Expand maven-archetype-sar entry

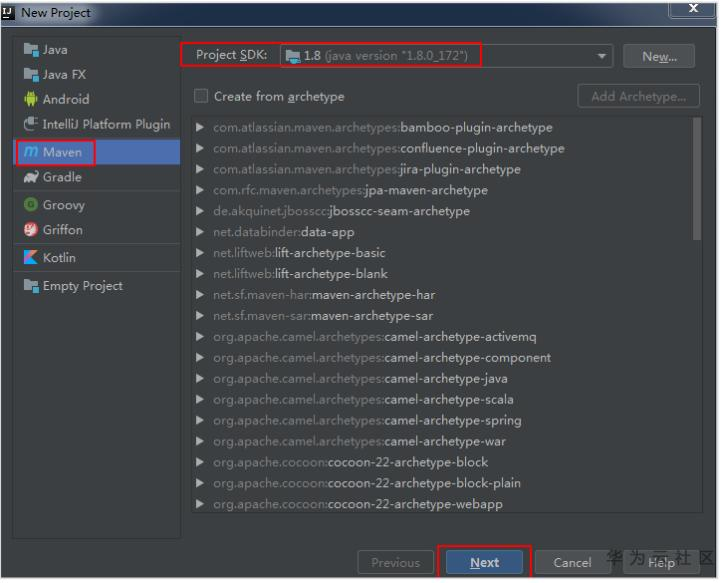click(x=200, y=315)
